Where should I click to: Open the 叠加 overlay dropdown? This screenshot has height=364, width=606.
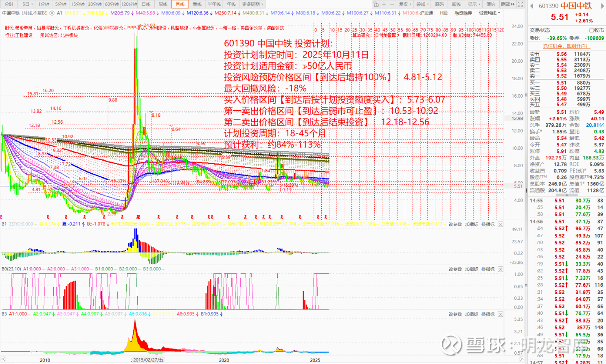(422, 4)
